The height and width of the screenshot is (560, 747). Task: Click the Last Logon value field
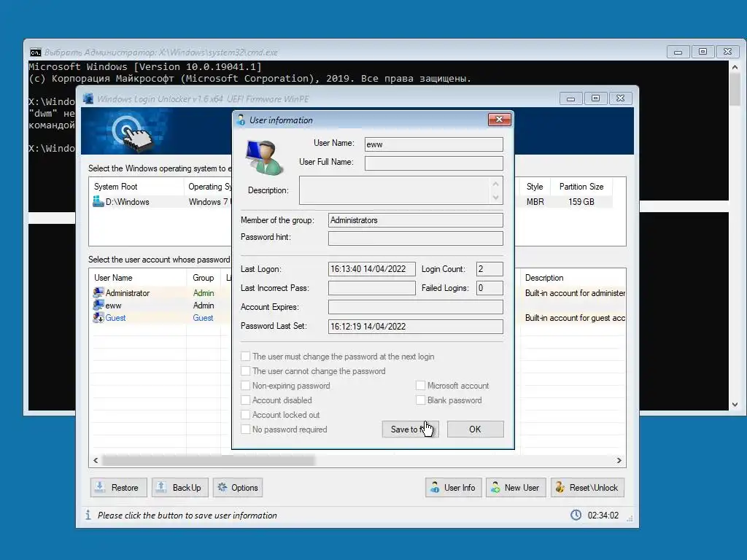point(371,269)
